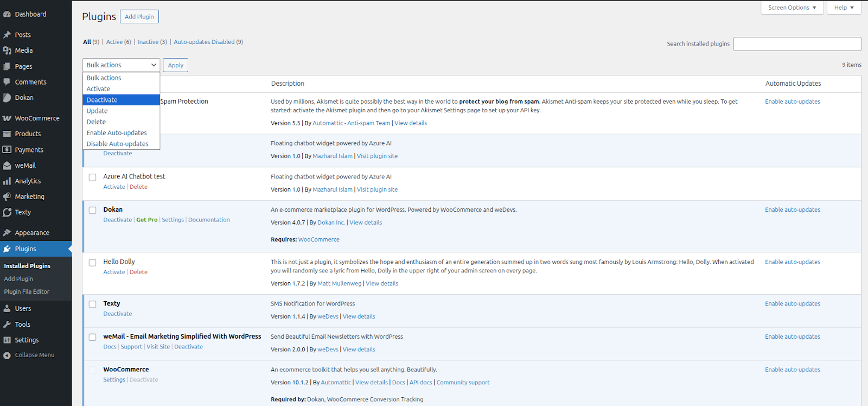Viewport: 868px width, 406px height.
Task: Open Add Plugin submenu item
Action: tap(18, 279)
